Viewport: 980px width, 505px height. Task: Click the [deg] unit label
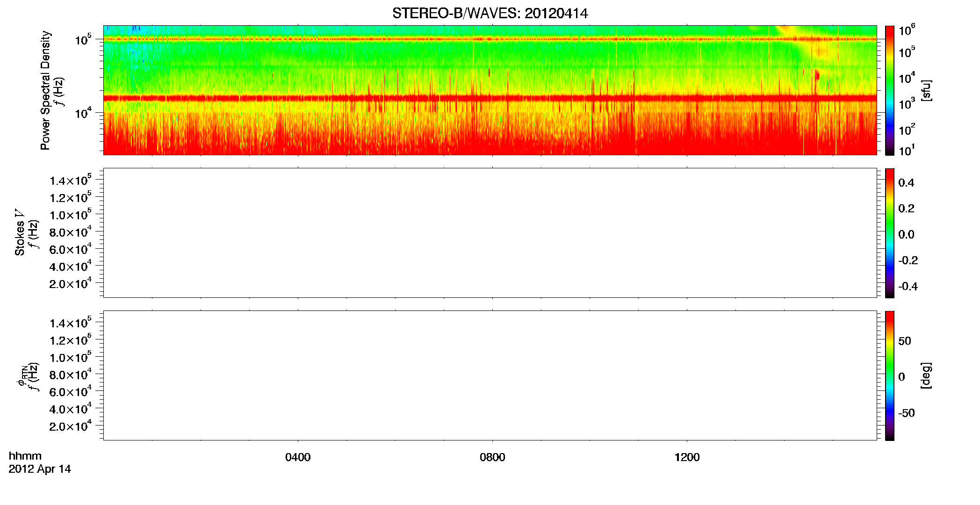pos(926,375)
